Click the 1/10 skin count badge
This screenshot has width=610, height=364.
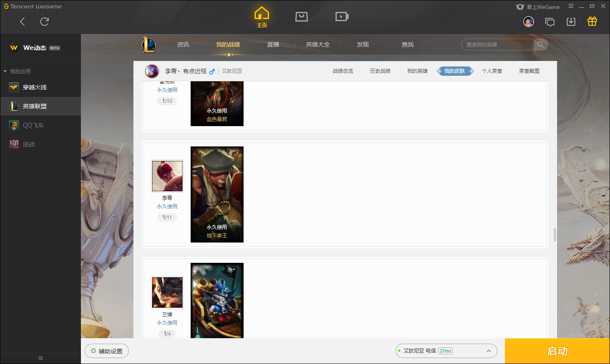(x=167, y=101)
